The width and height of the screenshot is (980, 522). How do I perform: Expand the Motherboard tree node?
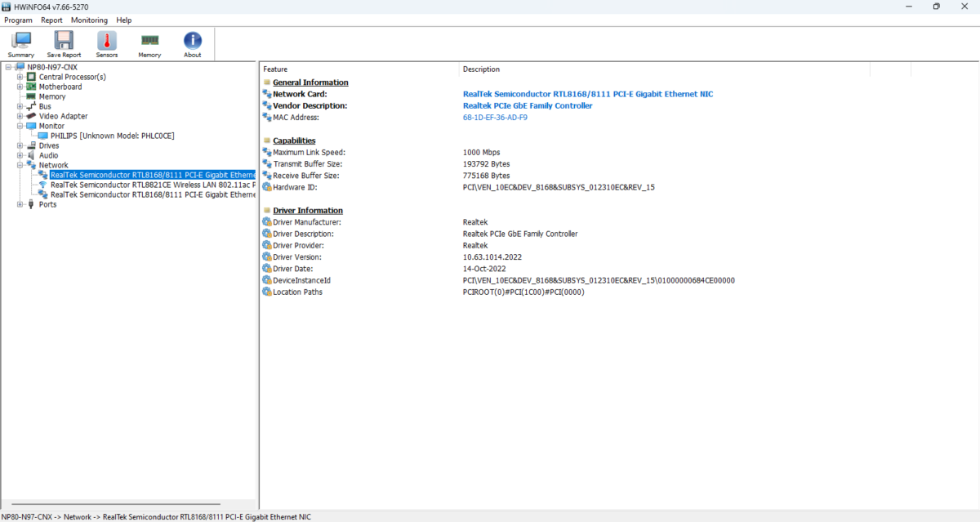click(x=20, y=87)
